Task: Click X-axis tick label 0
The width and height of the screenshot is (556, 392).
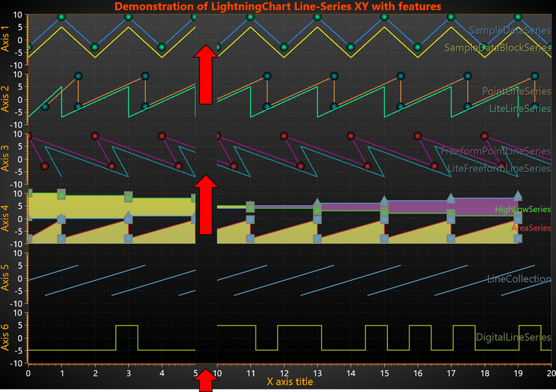Action: click(28, 373)
